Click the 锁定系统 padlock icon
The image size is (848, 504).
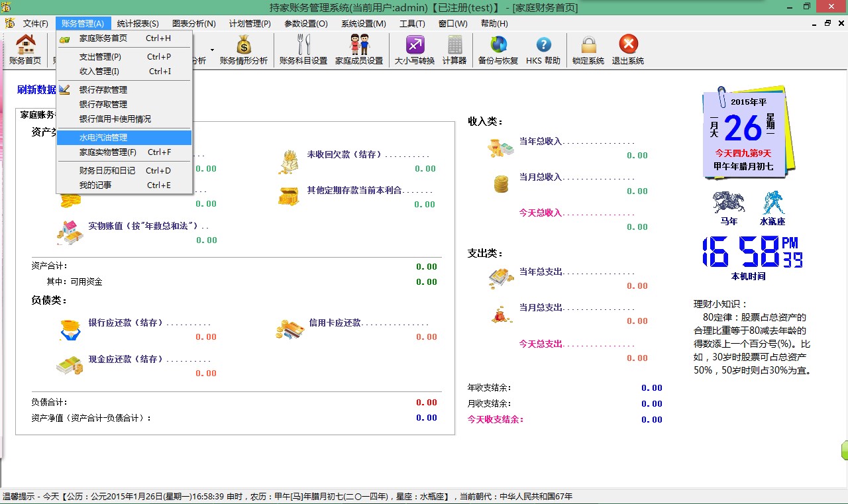588,50
